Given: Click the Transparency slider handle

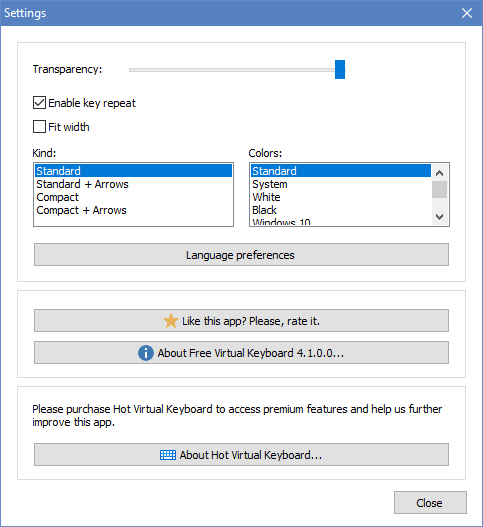Looking at the screenshot, I should (x=340, y=70).
